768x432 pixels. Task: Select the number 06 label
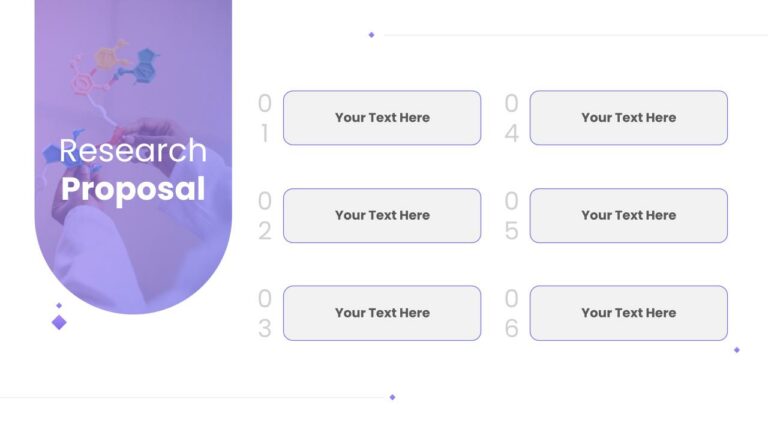511,313
